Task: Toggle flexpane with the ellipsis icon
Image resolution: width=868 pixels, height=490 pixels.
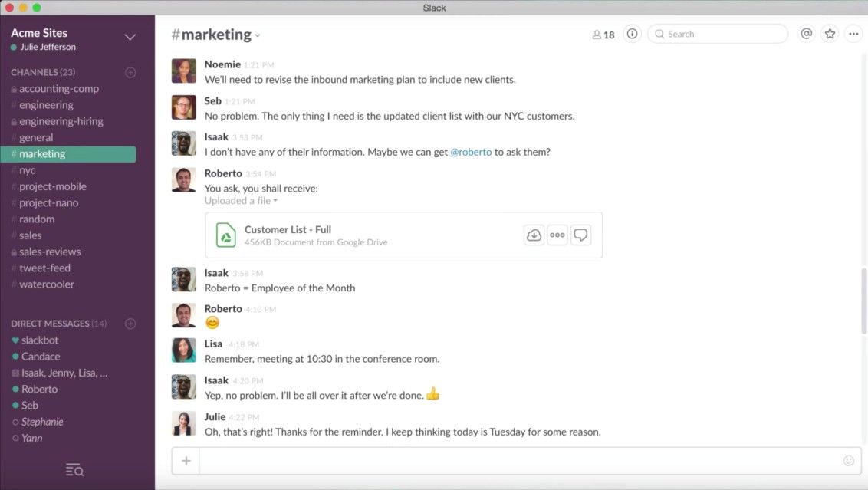Action: pos(853,33)
